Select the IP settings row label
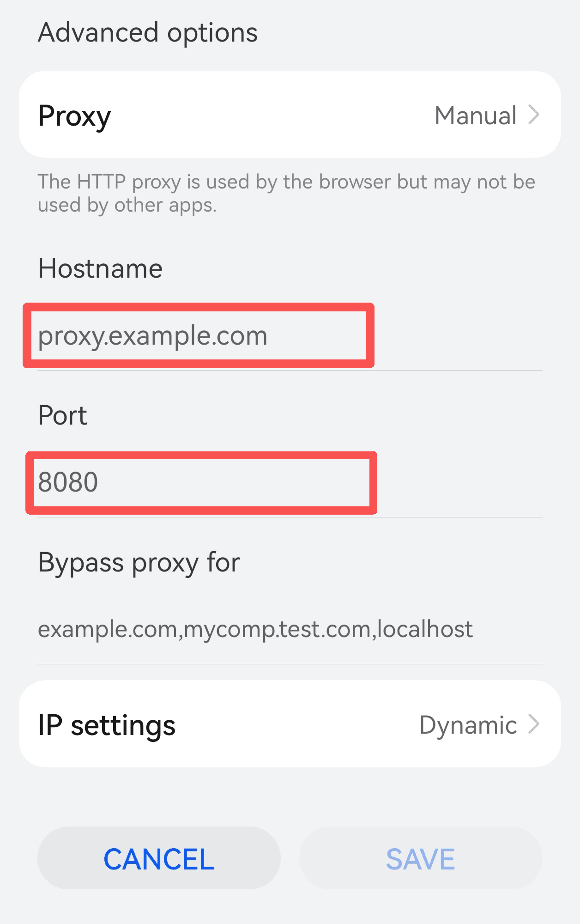The height and width of the screenshot is (924, 580). click(107, 725)
